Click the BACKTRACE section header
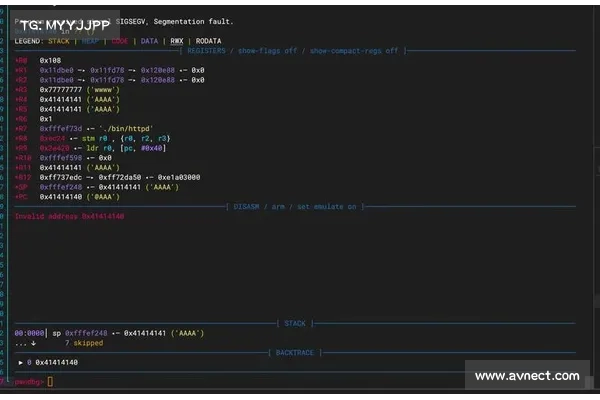Viewport: 600px width, 400px height. (293, 352)
